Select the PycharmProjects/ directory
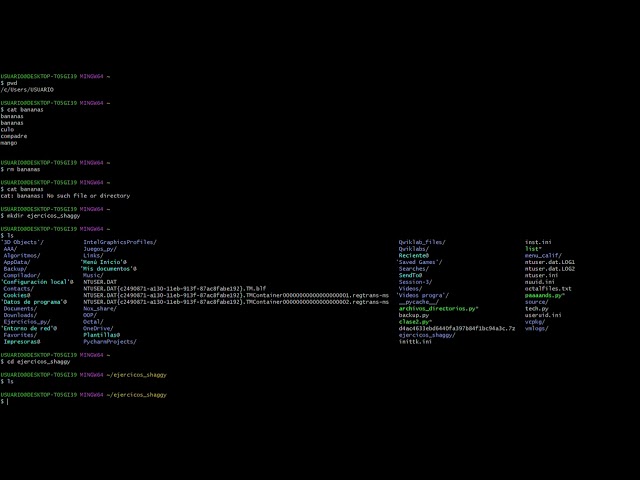 (110, 342)
